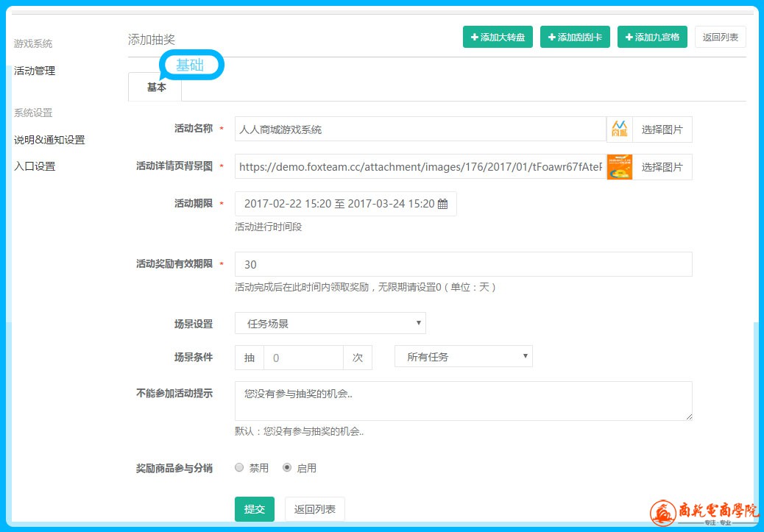Viewport: 764px width, 532px height.
Task: Click 返回列表 button at top right
Action: [720, 37]
